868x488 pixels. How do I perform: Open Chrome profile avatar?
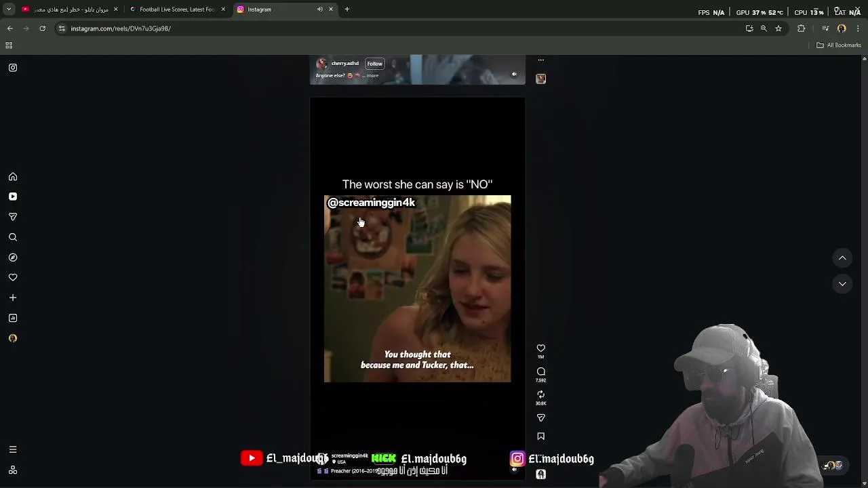(842, 28)
